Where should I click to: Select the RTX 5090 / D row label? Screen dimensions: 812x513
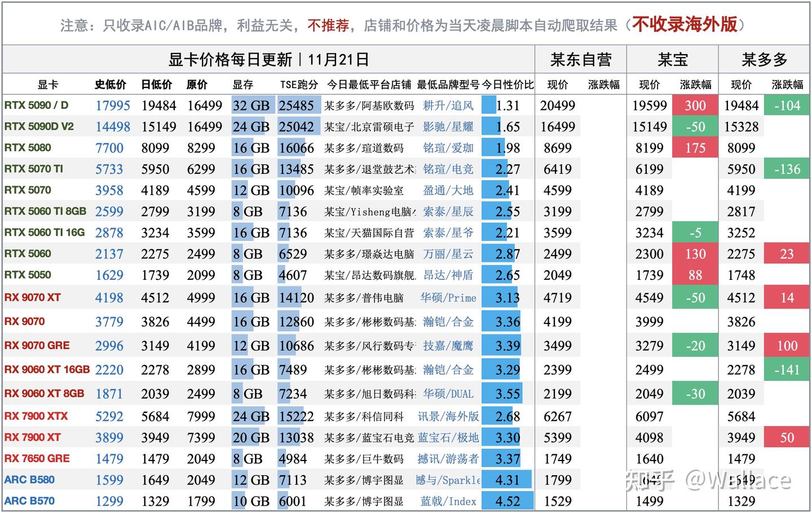36,105
